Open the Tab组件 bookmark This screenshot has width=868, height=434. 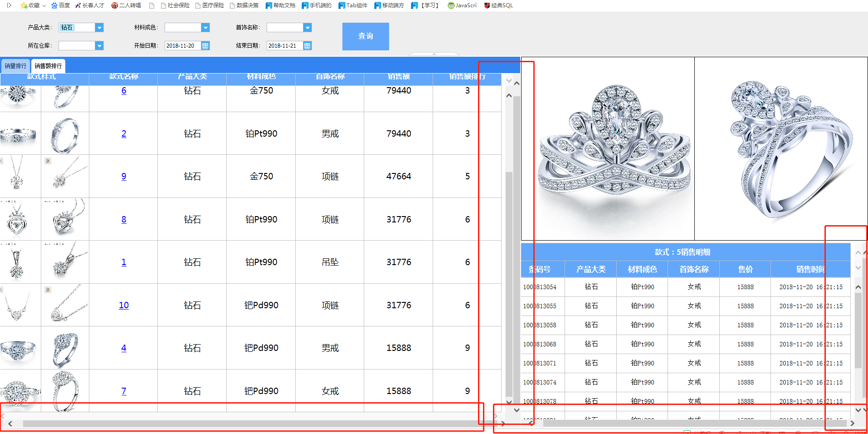point(353,5)
